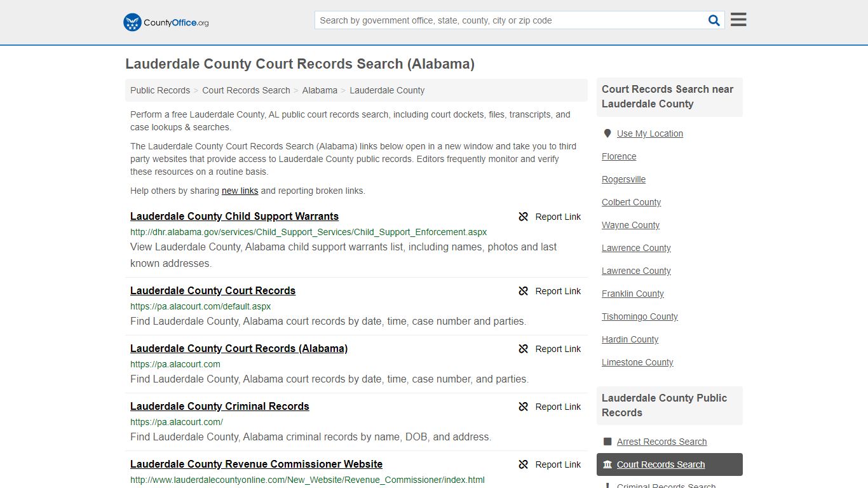Open Tishomingo County court records
The image size is (868, 488).
(x=640, y=316)
